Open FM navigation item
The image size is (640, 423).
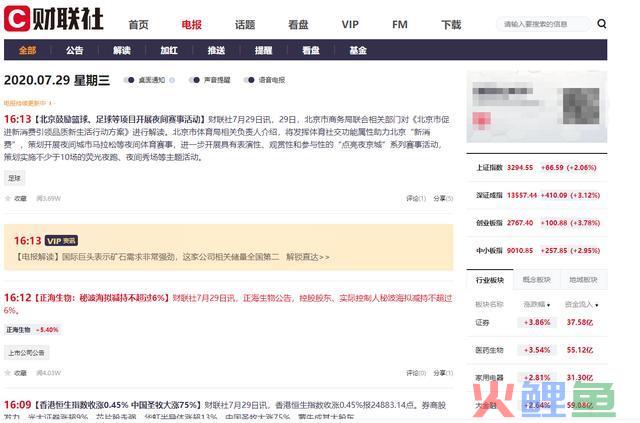click(400, 24)
